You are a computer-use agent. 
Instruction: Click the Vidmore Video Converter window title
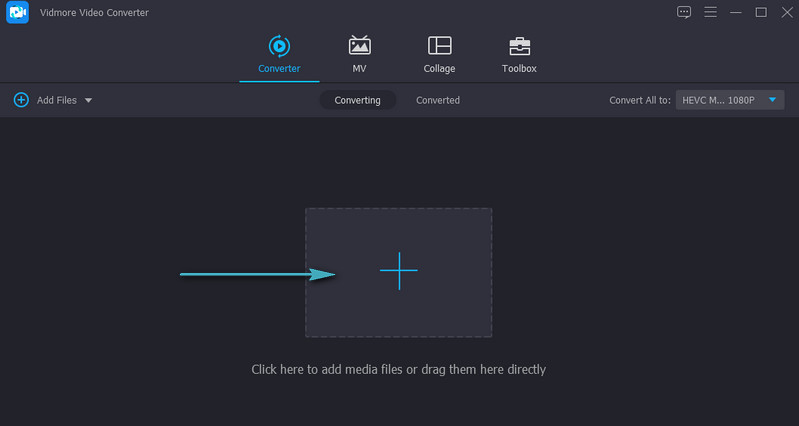click(x=95, y=12)
